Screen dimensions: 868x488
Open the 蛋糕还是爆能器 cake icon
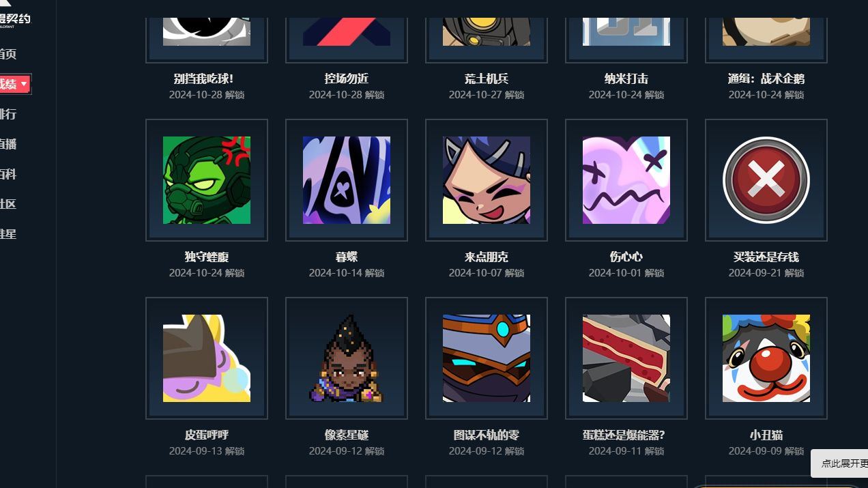click(x=626, y=358)
